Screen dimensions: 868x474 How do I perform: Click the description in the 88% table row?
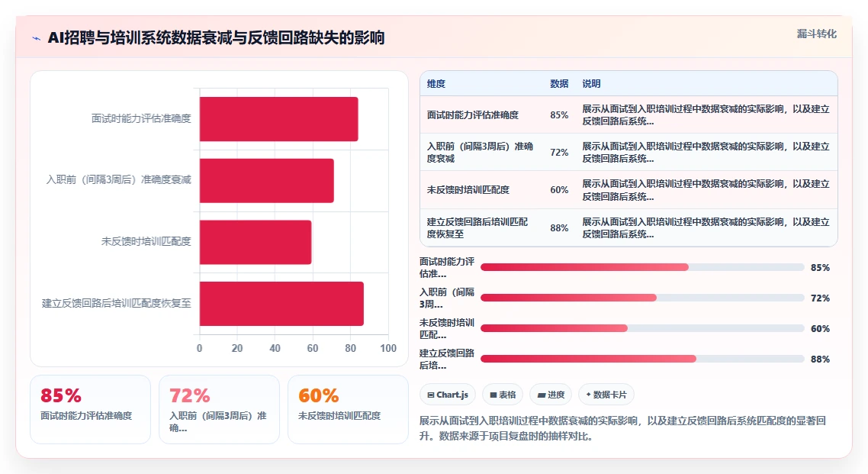pos(706,227)
